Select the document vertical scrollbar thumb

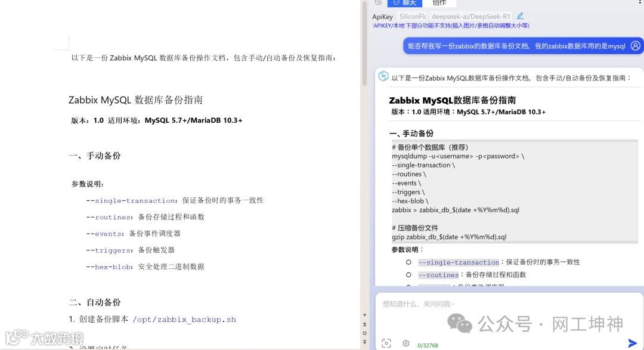click(x=364, y=43)
